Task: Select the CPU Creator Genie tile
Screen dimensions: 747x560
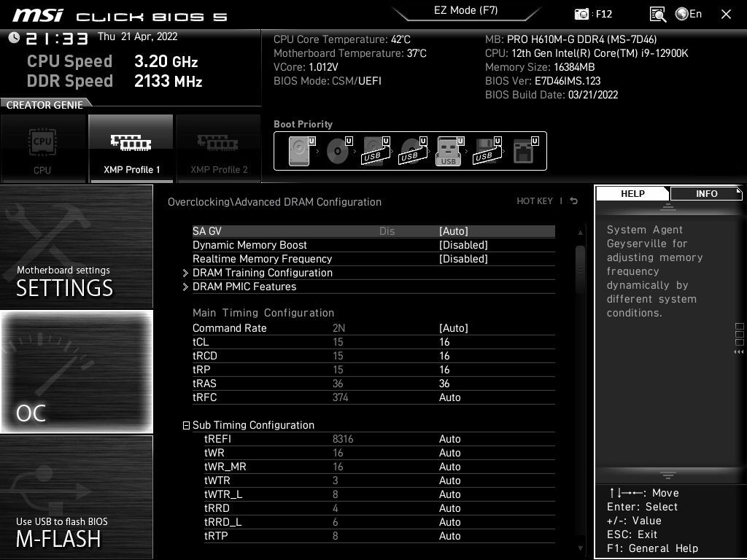Action: pos(43,149)
